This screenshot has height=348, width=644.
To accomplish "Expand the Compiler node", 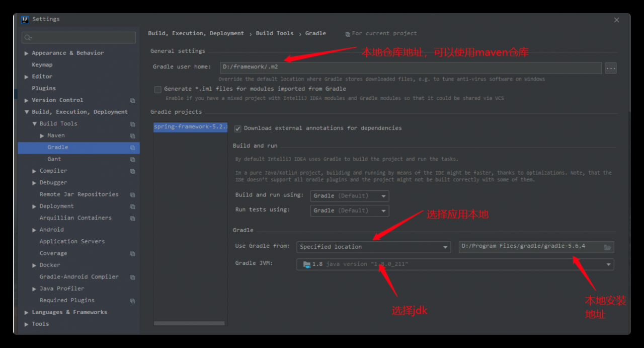I will pos(35,171).
